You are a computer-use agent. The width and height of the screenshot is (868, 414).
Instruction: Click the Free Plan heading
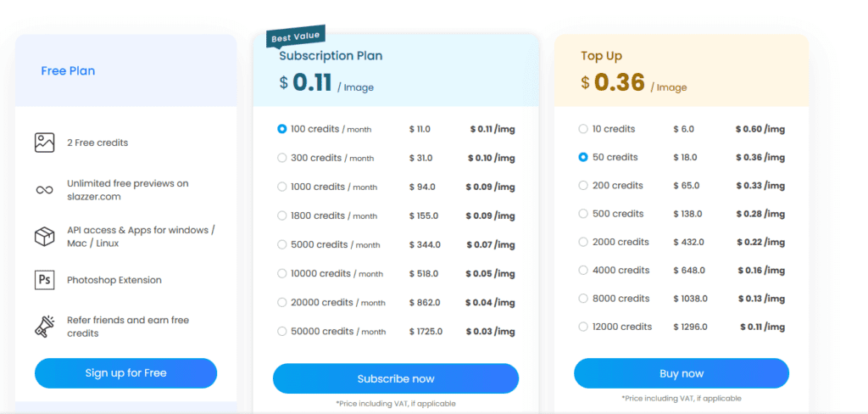tap(68, 70)
